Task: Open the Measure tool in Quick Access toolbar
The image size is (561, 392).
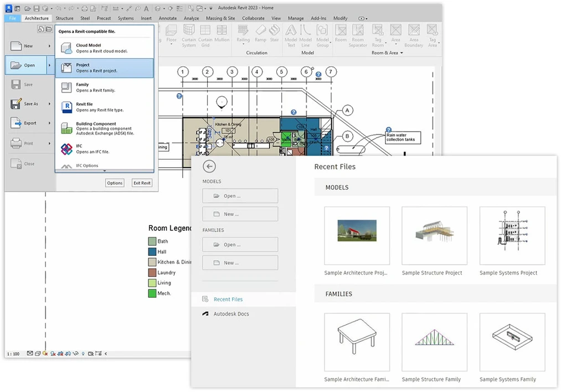Action: (x=116, y=8)
